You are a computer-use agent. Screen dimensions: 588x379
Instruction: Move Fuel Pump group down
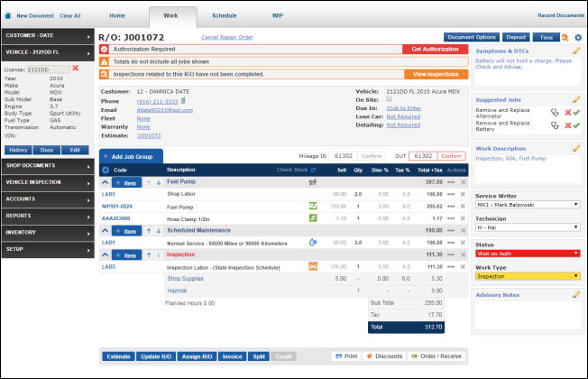[x=159, y=183]
